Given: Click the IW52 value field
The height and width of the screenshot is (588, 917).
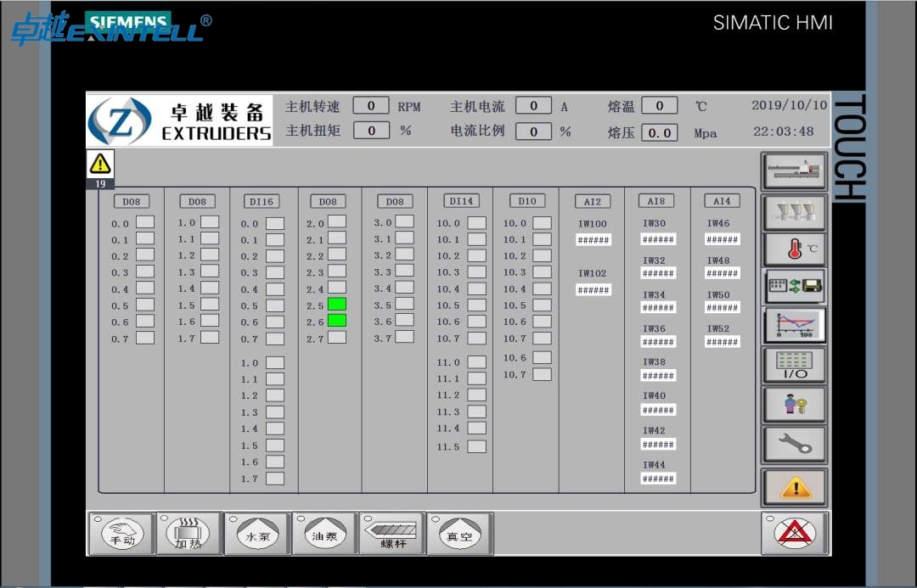Looking at the screenshot, I should (723, 342).
